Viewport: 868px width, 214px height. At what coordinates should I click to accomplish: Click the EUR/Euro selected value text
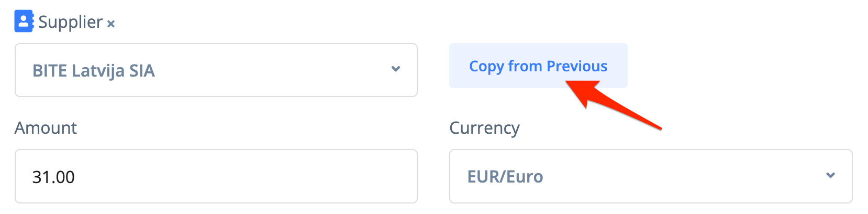coord(505,177)
